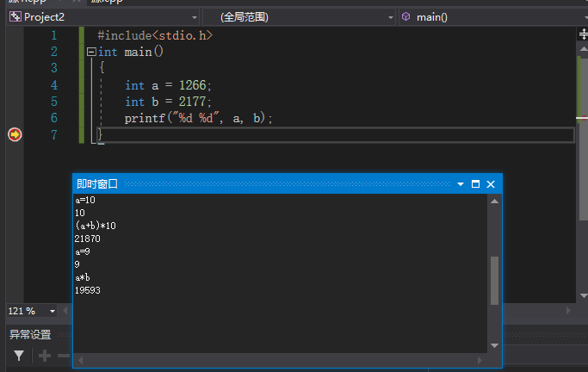This screenshot has width=588, height=372.
Task: Maximize the Immediate window (即时窗口)
Action: tap(475, 184)
